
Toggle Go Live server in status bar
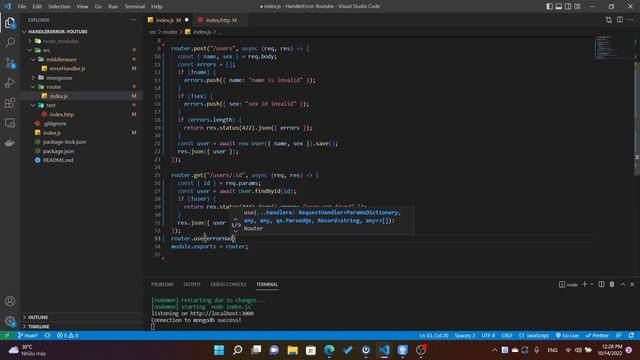click(x=567, y=336)
